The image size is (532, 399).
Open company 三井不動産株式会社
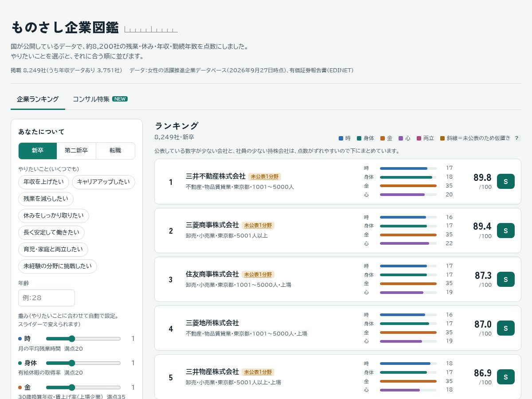click(215, 176)
